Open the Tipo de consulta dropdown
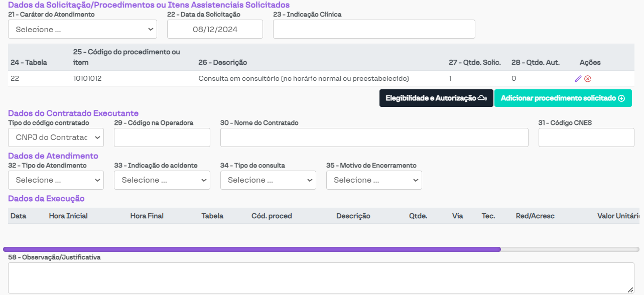644x295 pixels. click(x=268, y=180)
